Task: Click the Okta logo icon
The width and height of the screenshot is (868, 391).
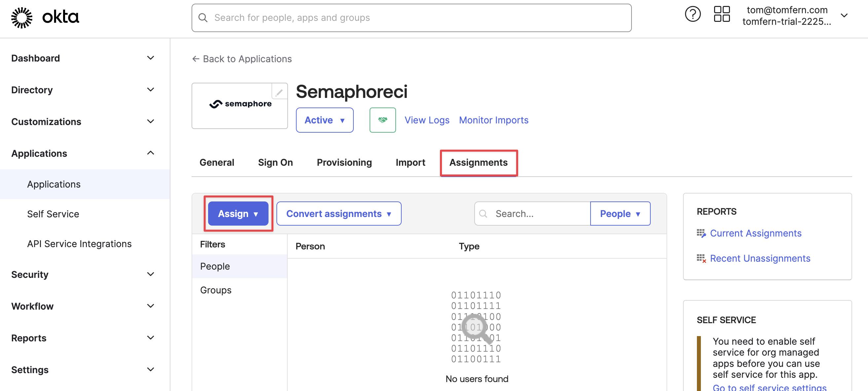Action: [22, 18]
